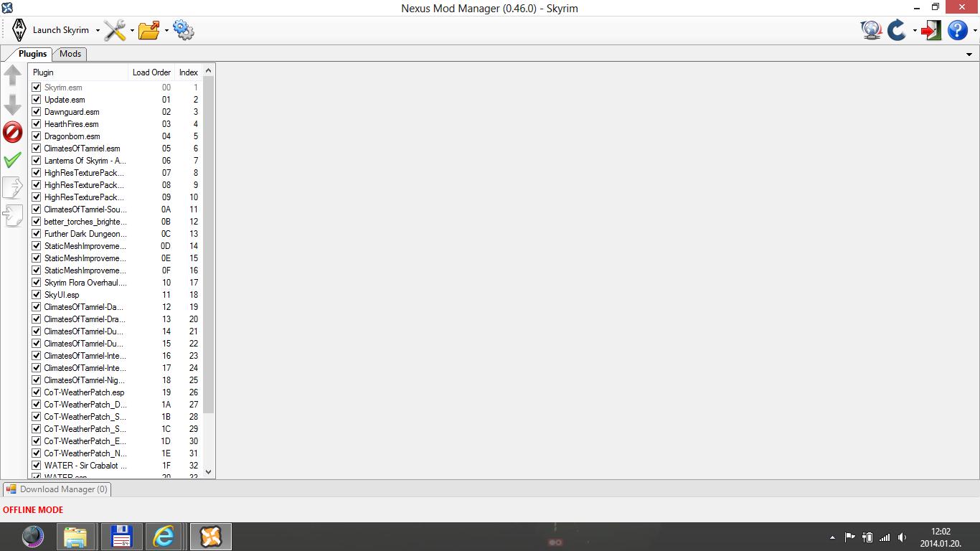Select the Skyrim Flora Overhaul plugin row
This screenshot has height=551, width=980.
coord(116,283)
